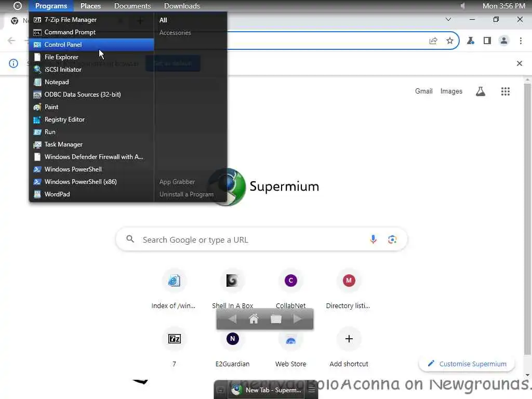The height and width of the screenshot is (399, 532).
Task: Click the circular system logo in top bar
Action: click(x=17, y=6)
